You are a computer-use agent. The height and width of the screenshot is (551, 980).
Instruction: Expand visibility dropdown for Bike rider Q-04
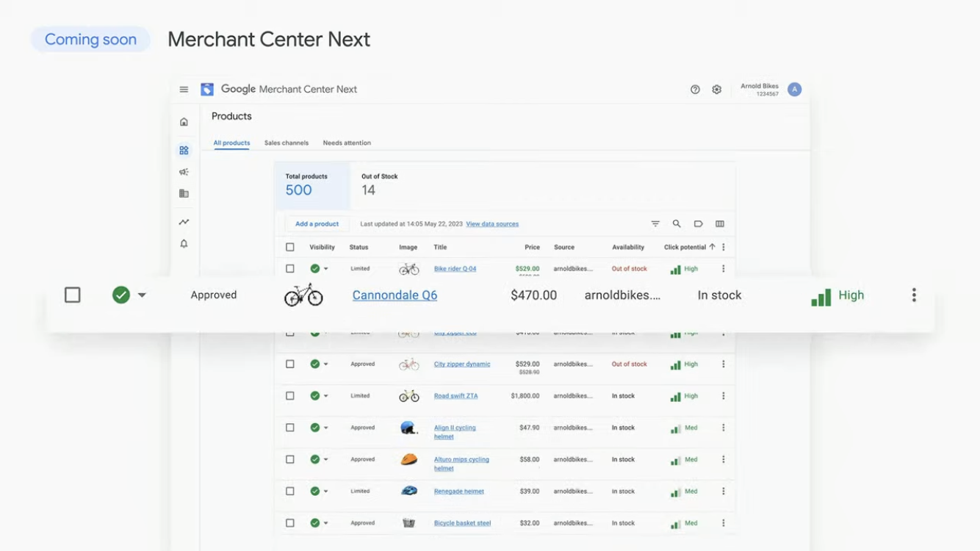tap(326, 269)
